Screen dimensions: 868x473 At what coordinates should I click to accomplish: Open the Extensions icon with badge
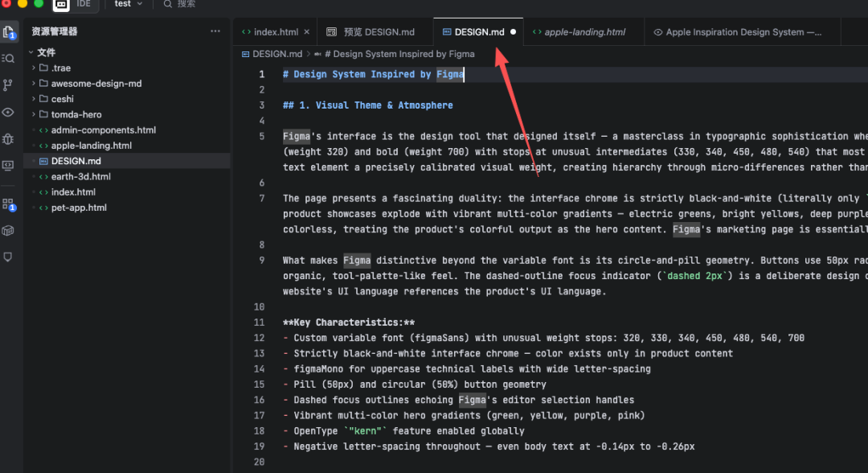point(9,204)
